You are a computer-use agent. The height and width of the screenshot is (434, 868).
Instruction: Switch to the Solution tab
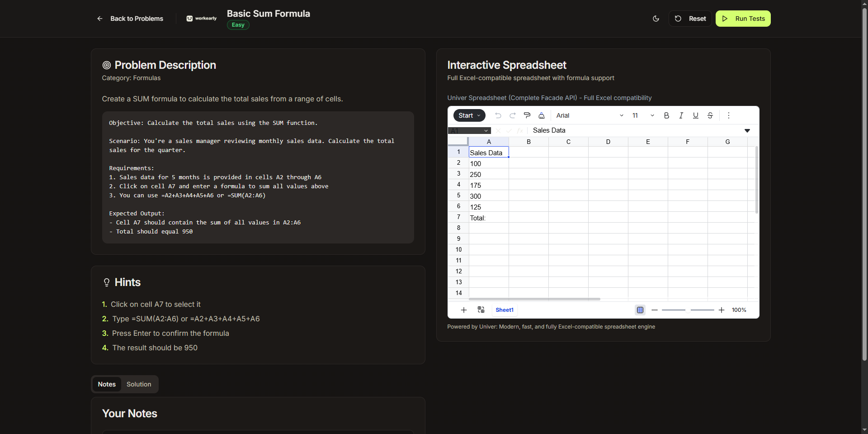[x=139, y=384]
